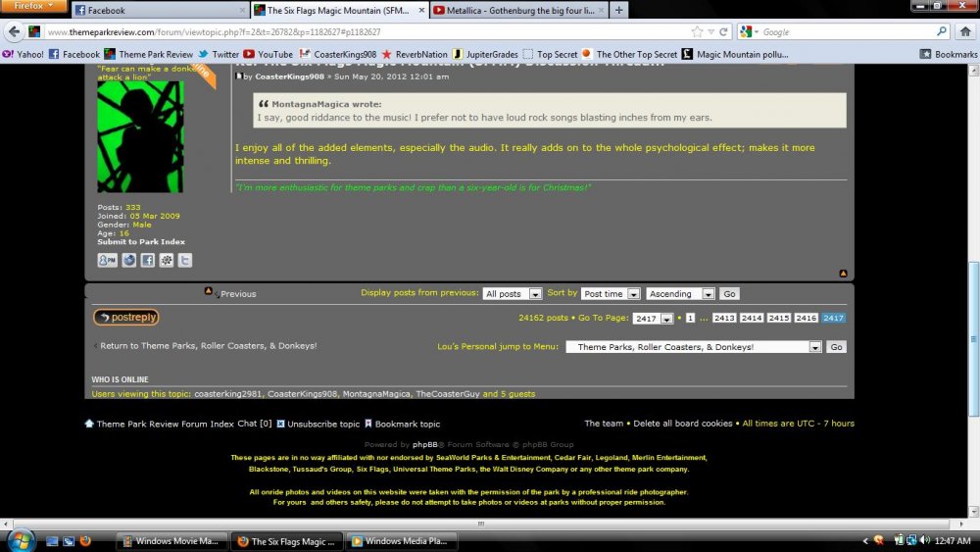980x552 pixels.
Task: Click the private message (PM) icon
Action: point(107,260)
